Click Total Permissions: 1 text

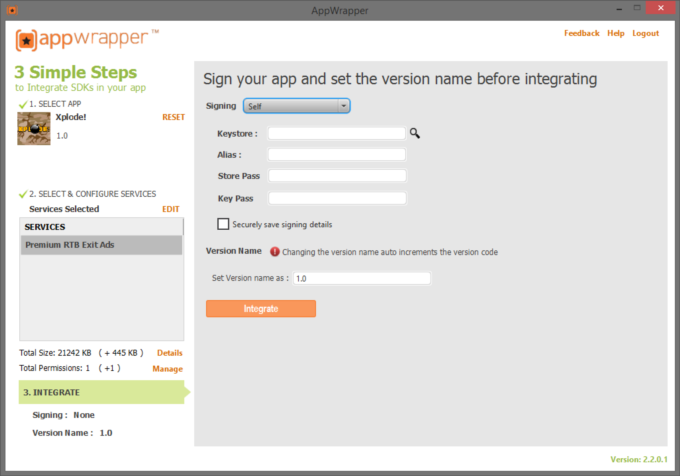(54, 368)
